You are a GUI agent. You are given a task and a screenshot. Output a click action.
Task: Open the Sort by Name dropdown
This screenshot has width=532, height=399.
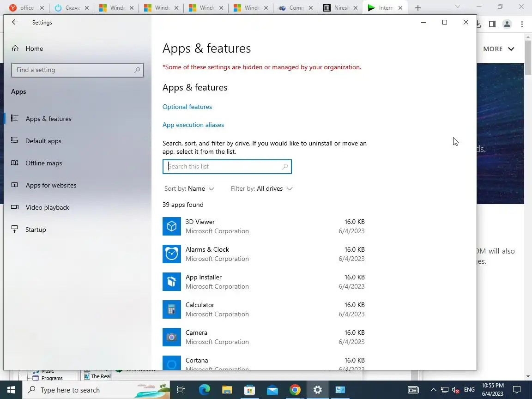pos(189,188)
